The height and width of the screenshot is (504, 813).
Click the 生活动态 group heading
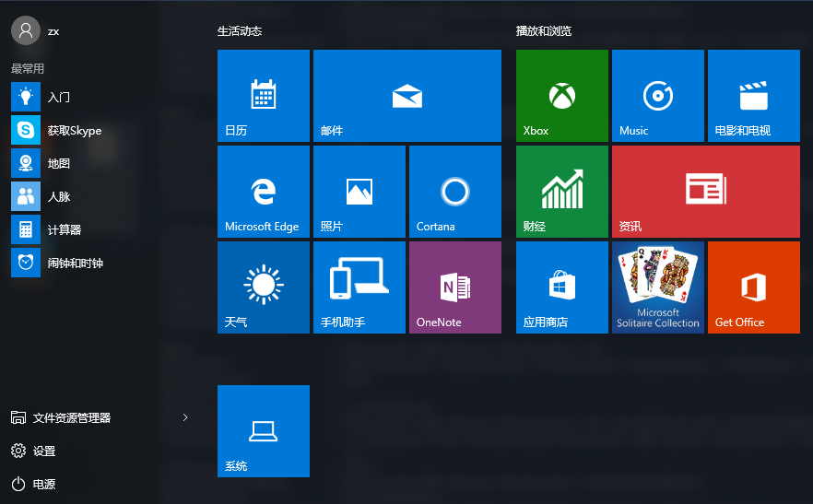[x=240, y=31]
